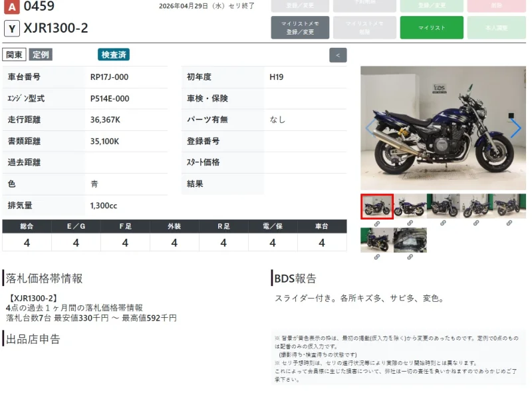Click the model title XJR1300-2
Image resolution: width=532 pixels, height=399 pixels.
pyautogui.click(x=56, y=28)
